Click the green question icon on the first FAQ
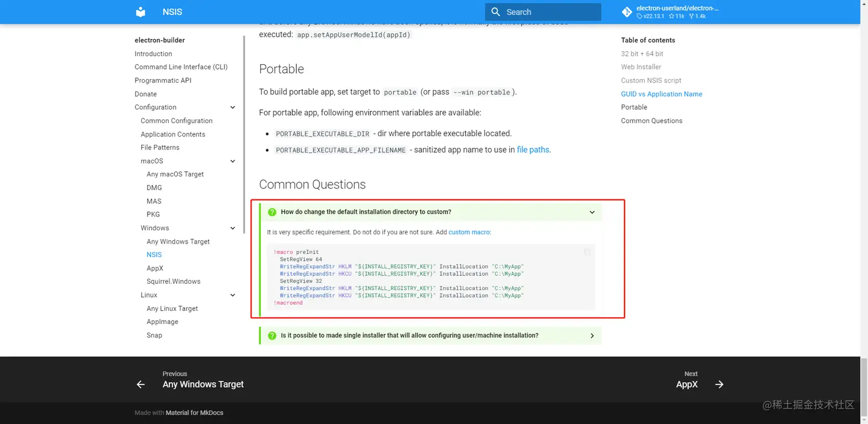The height and width of the screenshot is (424, 868). click(272, 212)
